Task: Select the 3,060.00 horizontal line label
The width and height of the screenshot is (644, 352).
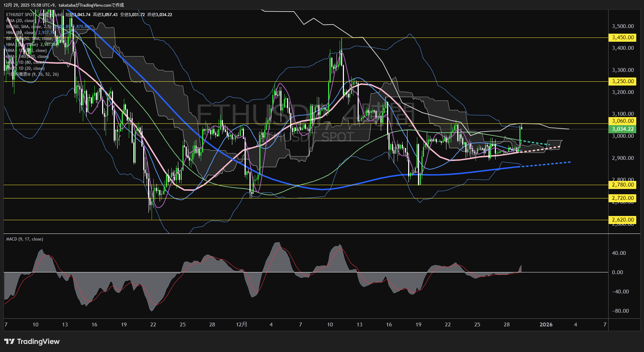Action: pos(623,121)
